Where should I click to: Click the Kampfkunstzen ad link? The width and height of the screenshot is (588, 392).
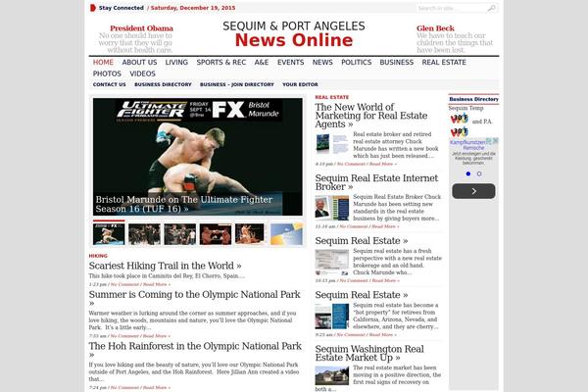(467, 145)
